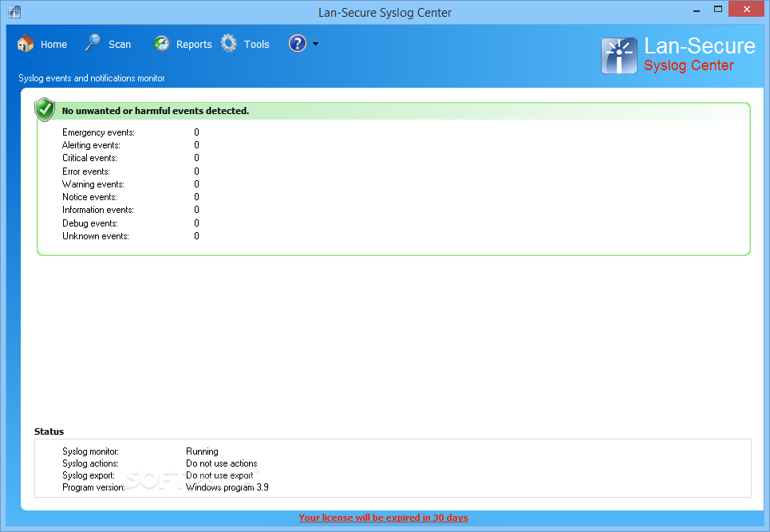
Task: Click the Lan-Secure logo icon
Action: [x=619, y=56]
